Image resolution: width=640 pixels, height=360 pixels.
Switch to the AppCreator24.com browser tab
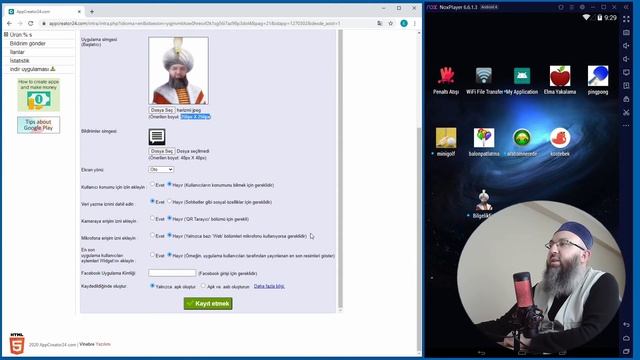pos(45,11)
